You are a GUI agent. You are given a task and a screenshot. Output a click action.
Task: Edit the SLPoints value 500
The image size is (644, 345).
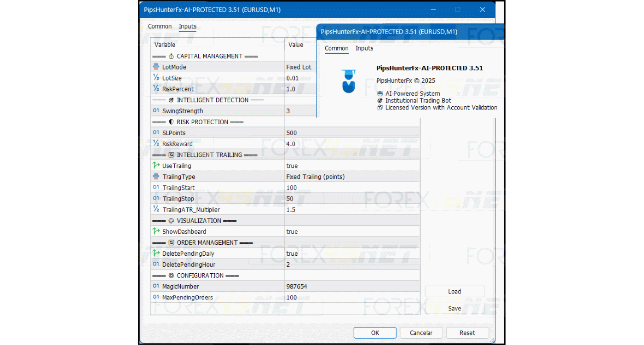[x=292, y=133]
